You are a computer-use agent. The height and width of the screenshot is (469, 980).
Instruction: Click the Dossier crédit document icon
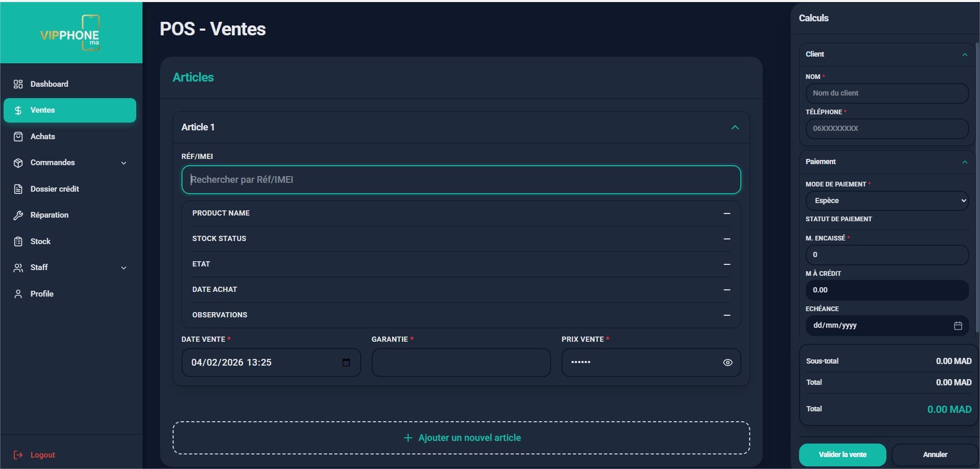[x=18, y=189]
